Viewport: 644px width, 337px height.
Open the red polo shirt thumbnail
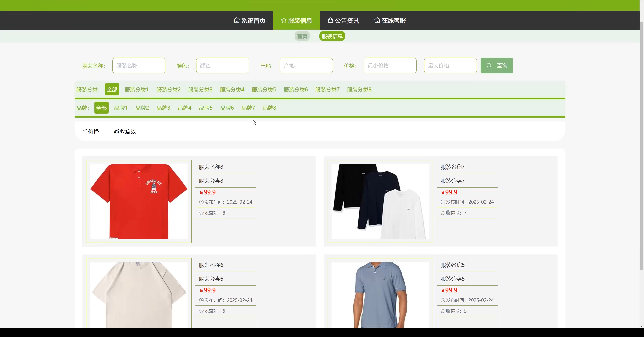[139, 201]
